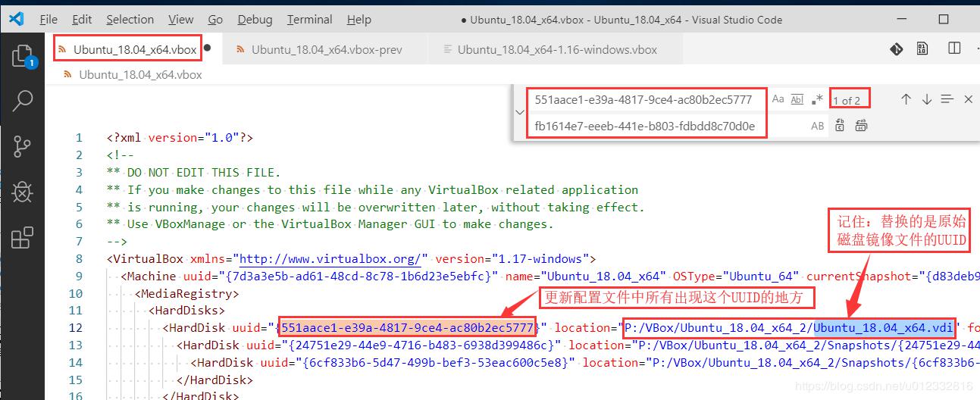Click breadcrumb Ubuntu_18.04_x64.vbox
The width and height of the screenshot is (980, 400).
[140, 74]
